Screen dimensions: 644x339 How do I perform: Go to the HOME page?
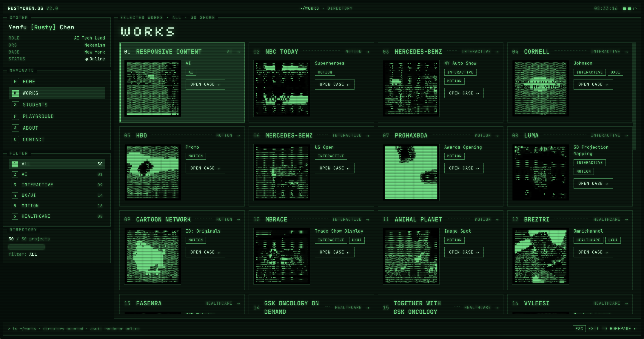point(57,82)
